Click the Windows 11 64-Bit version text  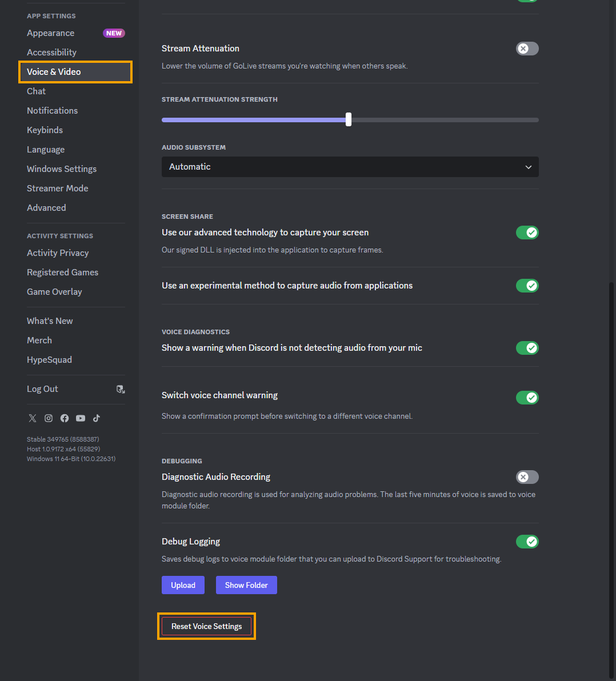71,459
